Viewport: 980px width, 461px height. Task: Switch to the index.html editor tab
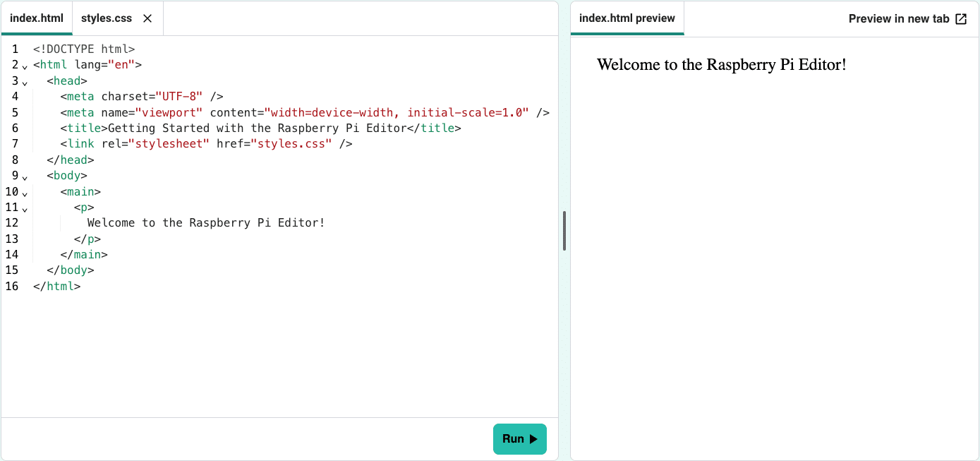(37, 18)
